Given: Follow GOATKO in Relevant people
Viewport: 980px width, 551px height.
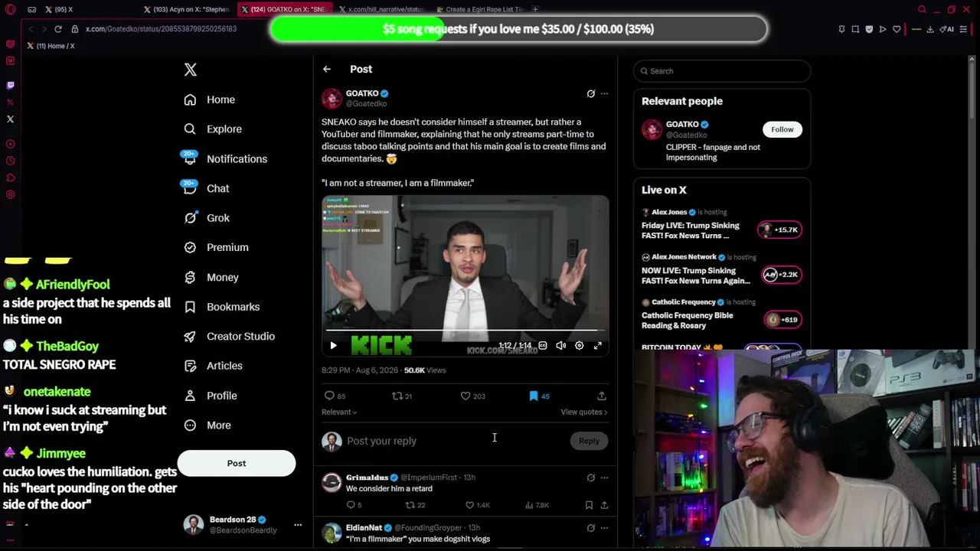Looking at the screenshot, I should coord(782,129).
